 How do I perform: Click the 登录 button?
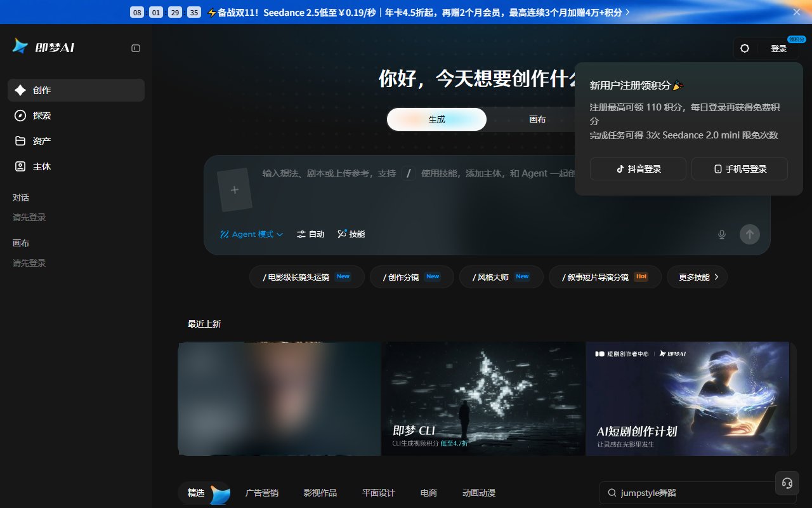(x=779, y=49)
